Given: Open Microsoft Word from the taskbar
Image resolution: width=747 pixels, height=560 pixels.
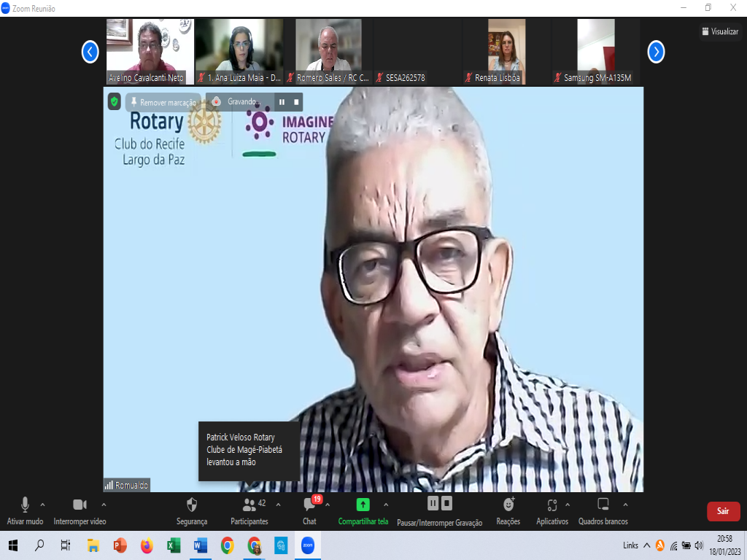Looking at the screenshot, I should (201, 545).
